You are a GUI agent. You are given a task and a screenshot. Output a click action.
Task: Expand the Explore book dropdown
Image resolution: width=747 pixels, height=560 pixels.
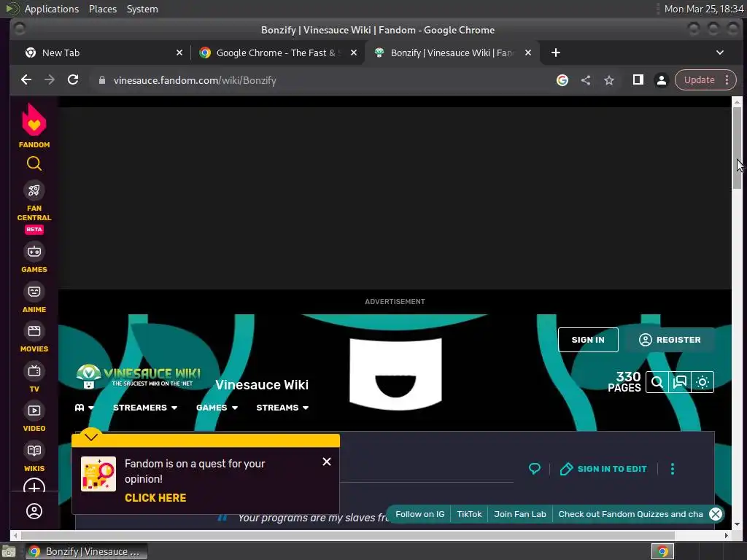85,408
